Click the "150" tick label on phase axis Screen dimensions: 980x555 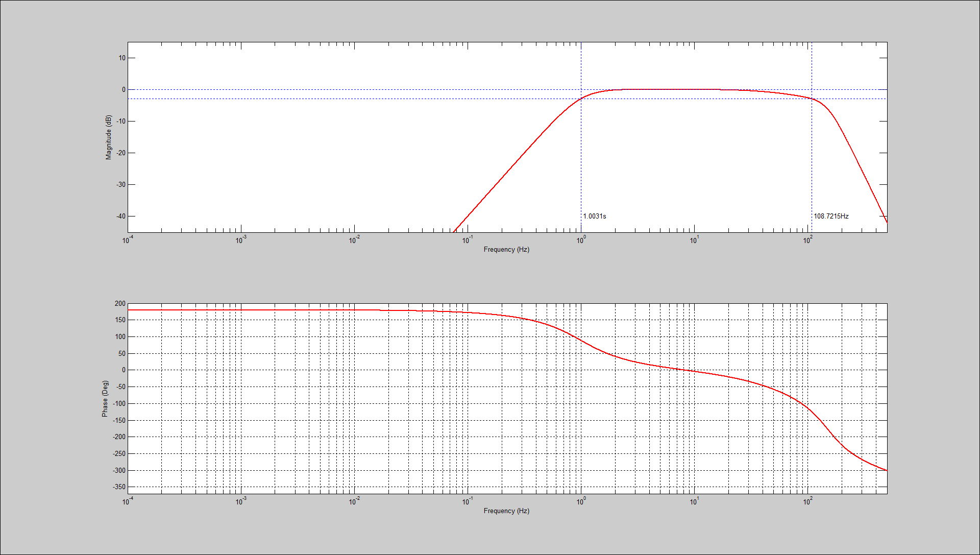120,320
